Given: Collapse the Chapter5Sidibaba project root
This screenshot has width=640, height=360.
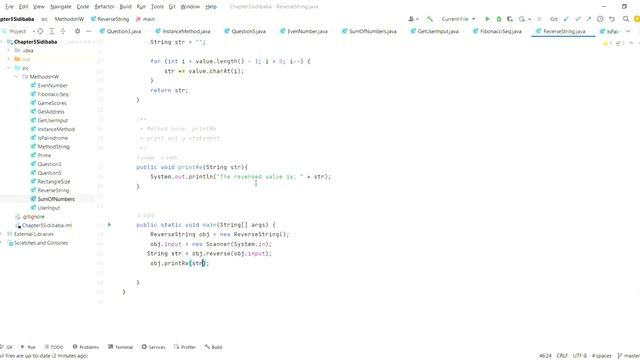Looking at the screenshot, I should point(2,42).
